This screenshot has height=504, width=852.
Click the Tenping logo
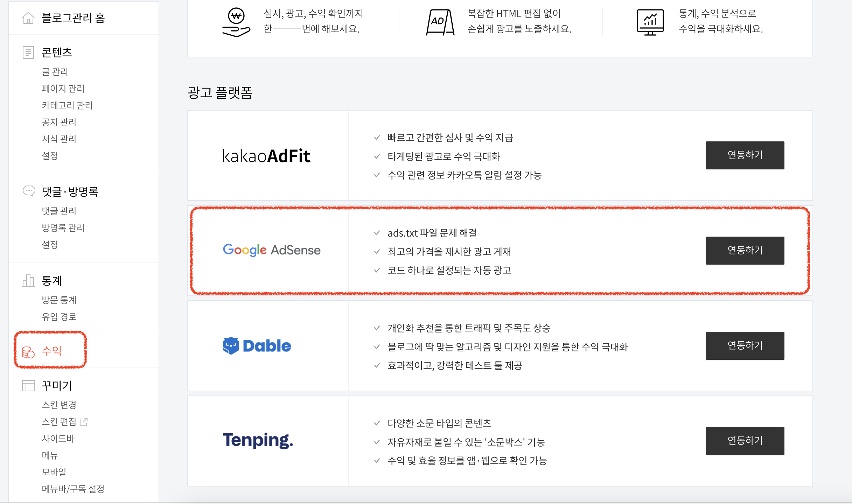click(258, 440)
